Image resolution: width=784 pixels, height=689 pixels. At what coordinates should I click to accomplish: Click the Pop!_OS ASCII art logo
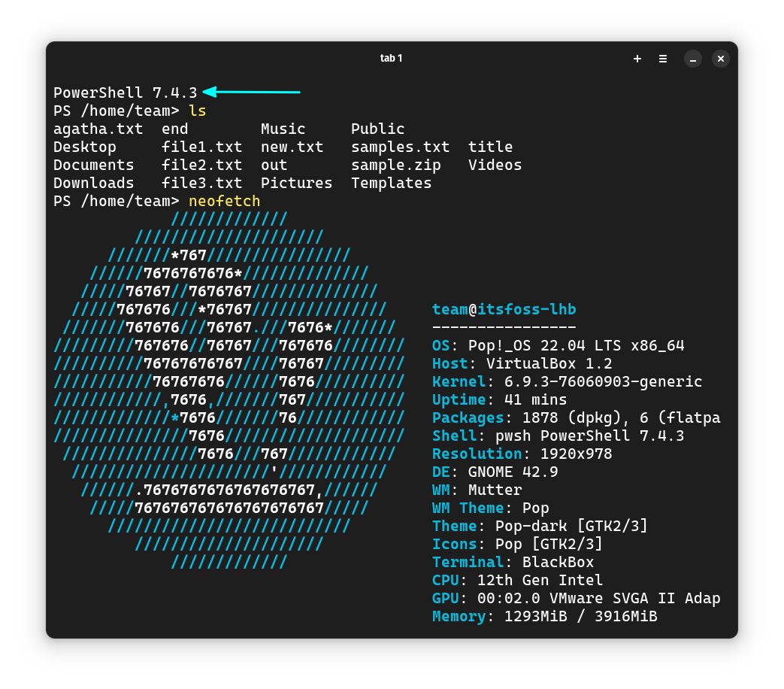[229, 390]
